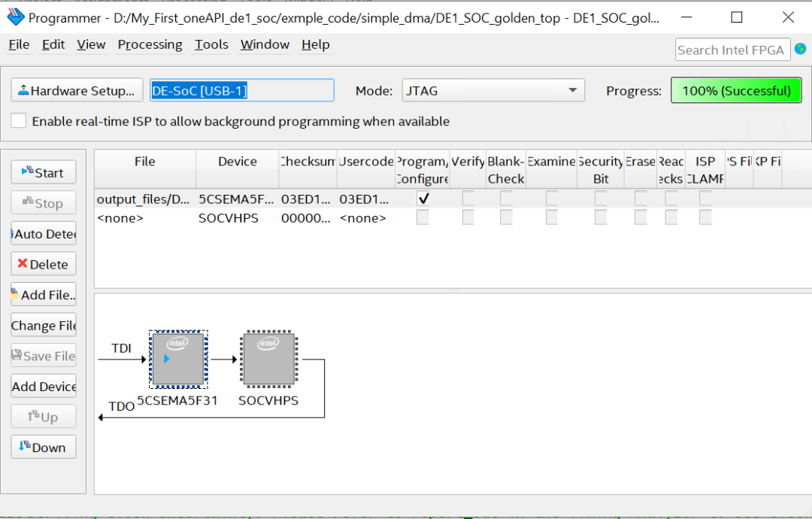The width and height of the screenshot is (812, 519).
Task: Toggle Security Bit checkbox for SOCVHPS row
Action: coord(601,217)
